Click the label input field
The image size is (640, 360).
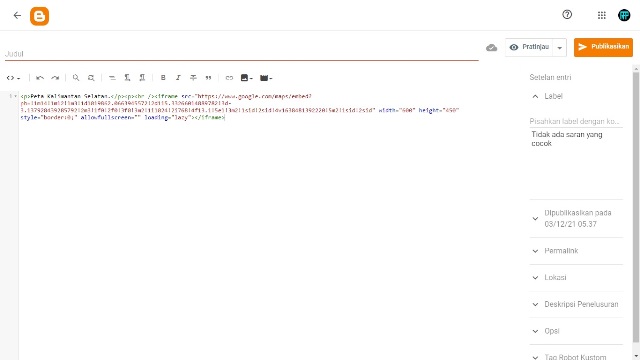576,121
